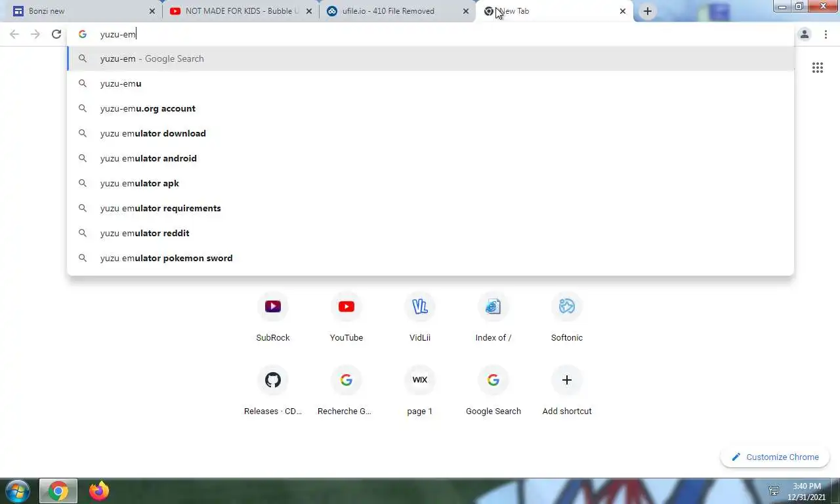Choose 'yuzu emulator apk' suggestion
Viewport: 840px width, 504px height.
(x=430, y=183)
